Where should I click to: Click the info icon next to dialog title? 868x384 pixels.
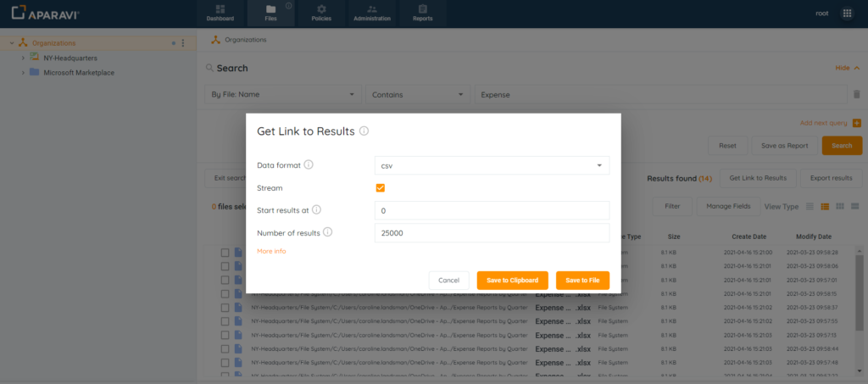pyautogui.click(x=364, y=131)
